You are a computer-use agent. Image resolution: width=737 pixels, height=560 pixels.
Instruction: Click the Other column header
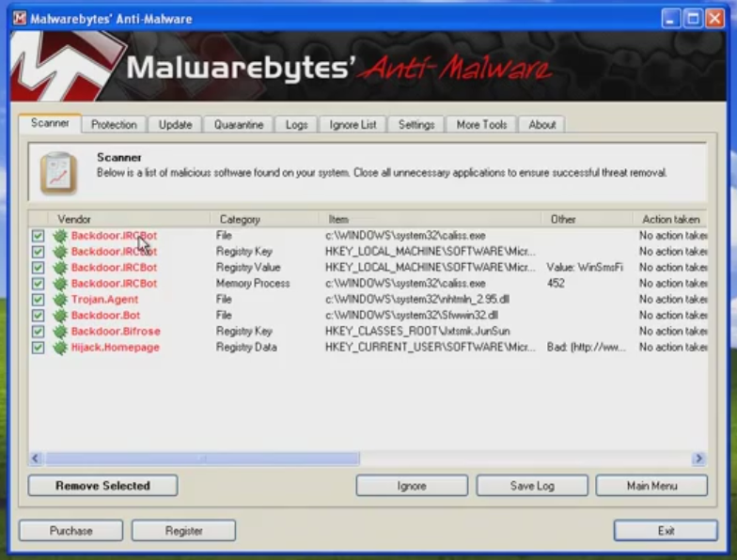point(587,219)
